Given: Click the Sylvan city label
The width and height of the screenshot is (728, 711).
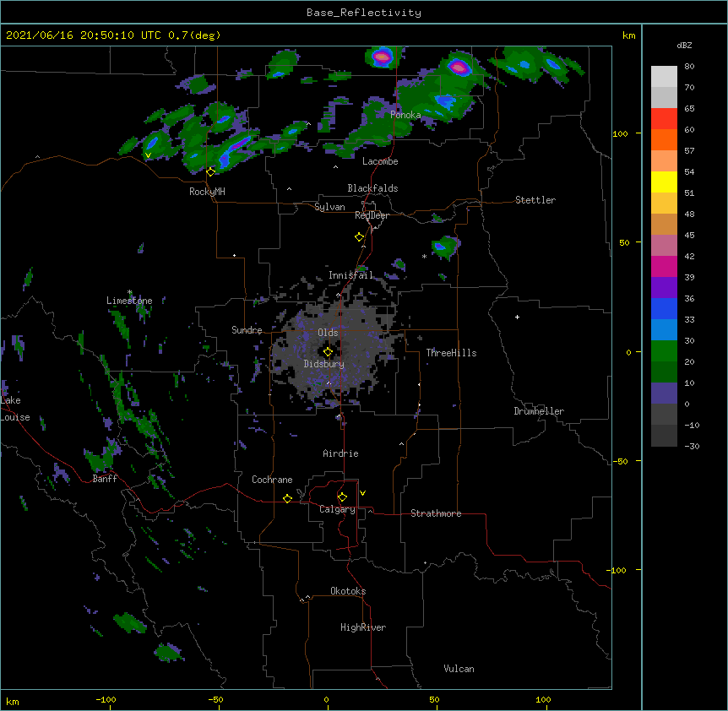Looking at the screenshot, I should (329, 207).
